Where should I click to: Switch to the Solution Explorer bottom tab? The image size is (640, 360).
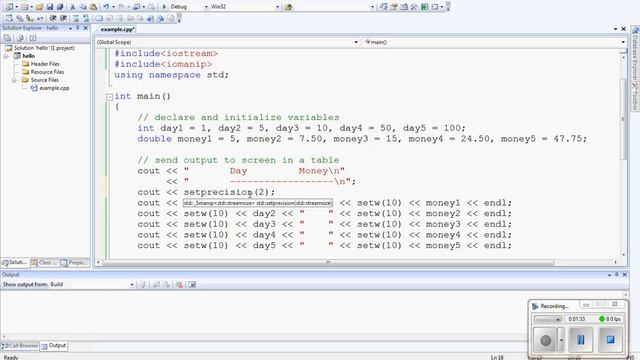(x=15, y=262)
